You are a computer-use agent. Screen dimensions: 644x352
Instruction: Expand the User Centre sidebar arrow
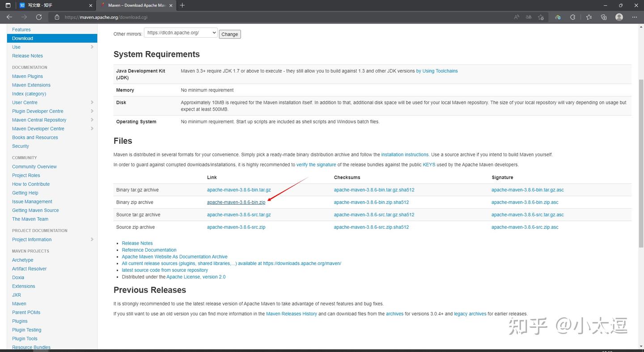click(x=92, y=103)
